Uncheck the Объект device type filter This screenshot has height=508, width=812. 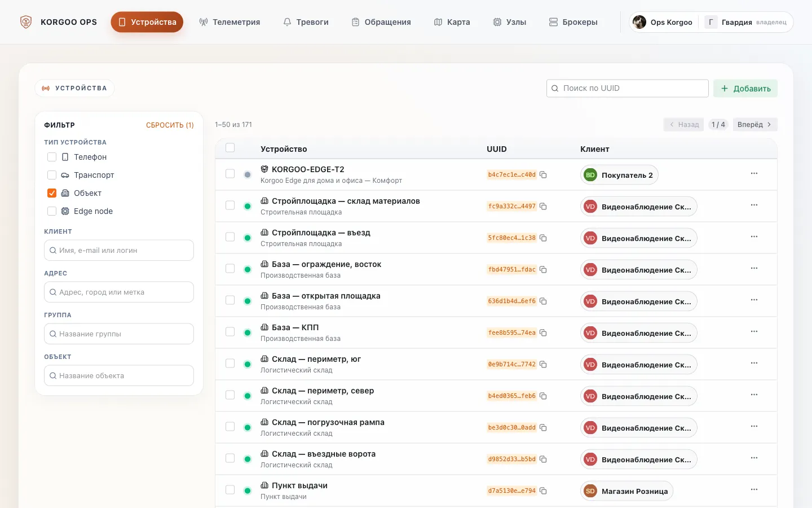coord(52,193)
